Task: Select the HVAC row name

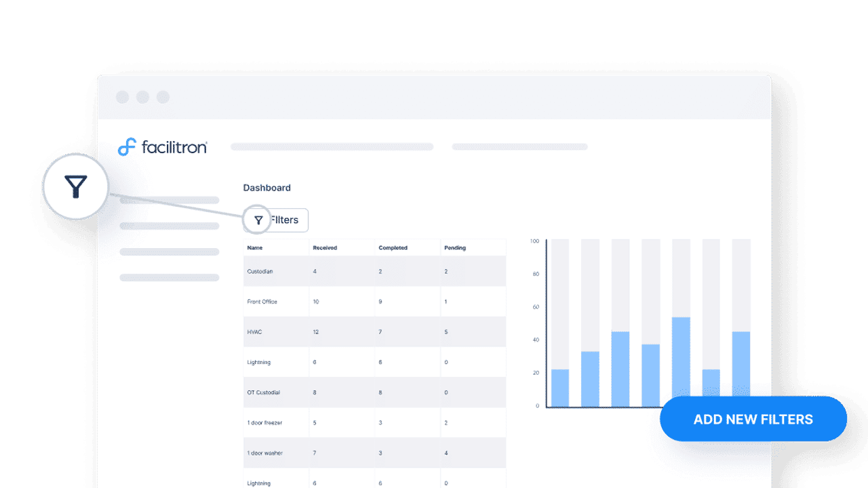Action: (254, 332)
